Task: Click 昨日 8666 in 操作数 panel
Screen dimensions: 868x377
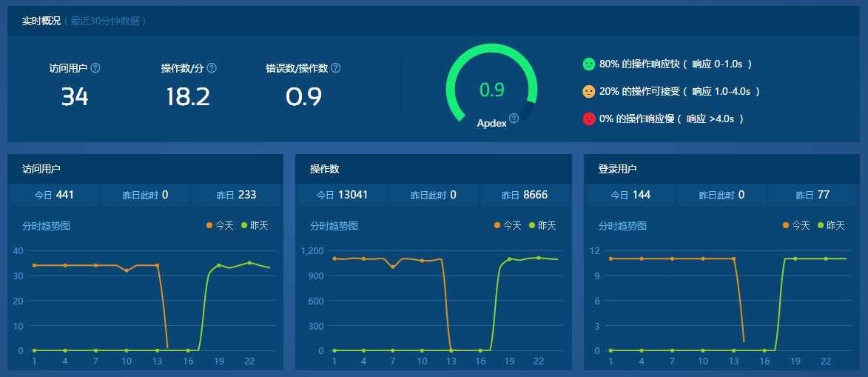Action: 525,195
